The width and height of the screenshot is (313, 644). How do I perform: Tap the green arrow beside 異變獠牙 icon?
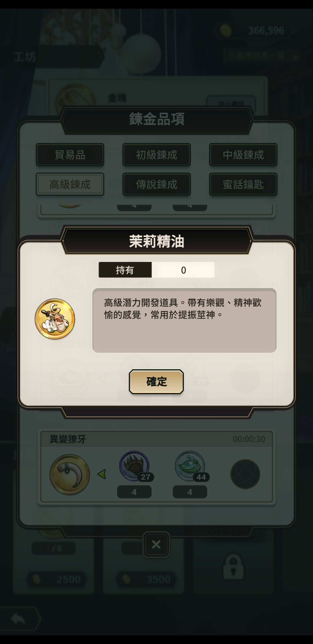(x=102, y=474)
